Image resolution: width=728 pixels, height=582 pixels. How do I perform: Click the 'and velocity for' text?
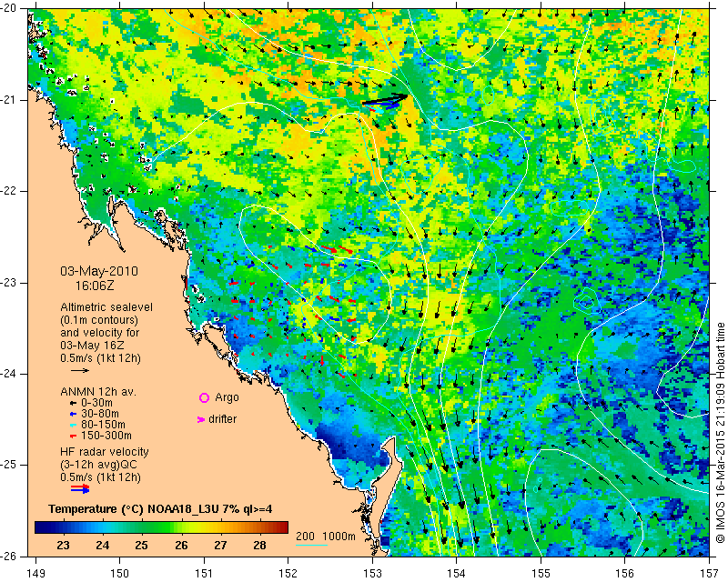coord(100,333)
